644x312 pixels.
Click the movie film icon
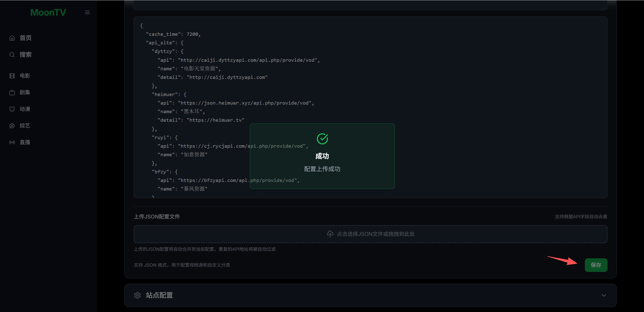coord(12,76)
